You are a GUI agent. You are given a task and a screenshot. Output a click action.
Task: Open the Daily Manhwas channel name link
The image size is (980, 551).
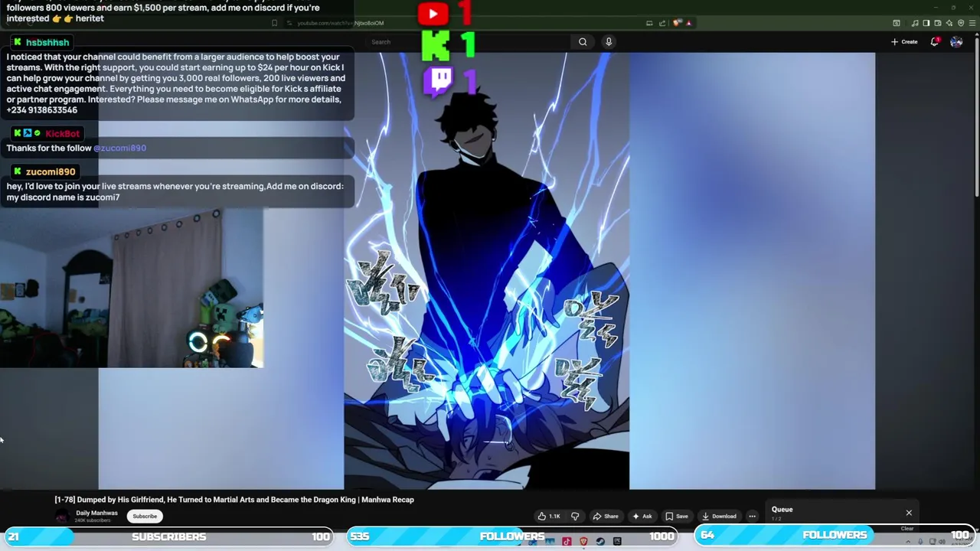96,513
